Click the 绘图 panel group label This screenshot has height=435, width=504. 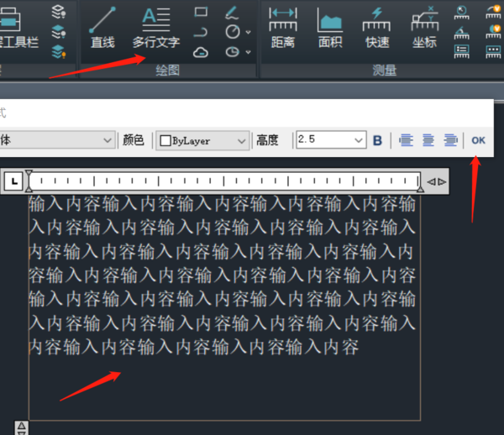coord(167,70)
